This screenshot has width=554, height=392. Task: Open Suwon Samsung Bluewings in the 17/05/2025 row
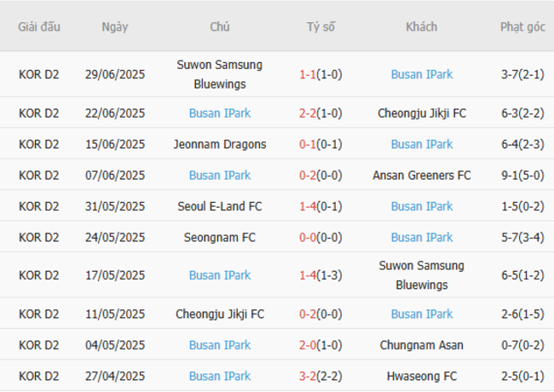[x=422, y=275]
